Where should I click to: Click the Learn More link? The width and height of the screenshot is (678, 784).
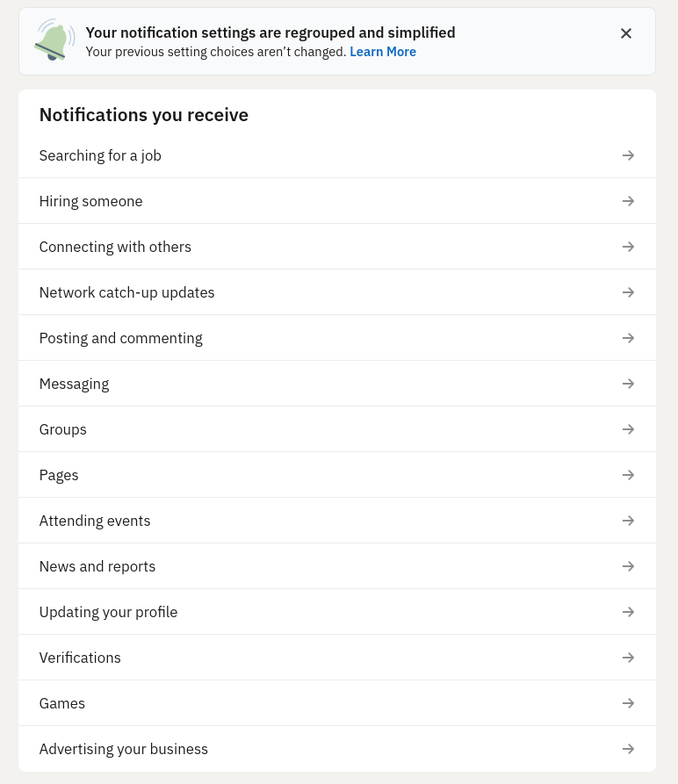[383, 52]
